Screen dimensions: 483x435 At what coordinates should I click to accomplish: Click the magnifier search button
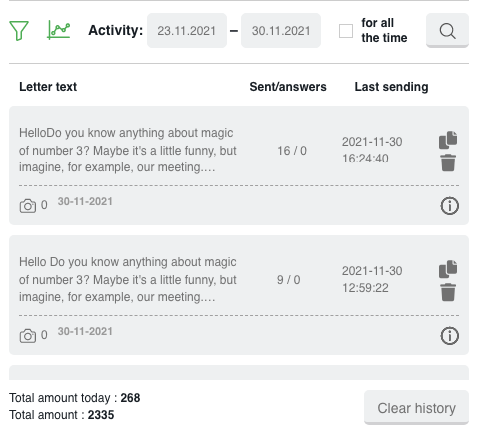click(x=447, y=30)
